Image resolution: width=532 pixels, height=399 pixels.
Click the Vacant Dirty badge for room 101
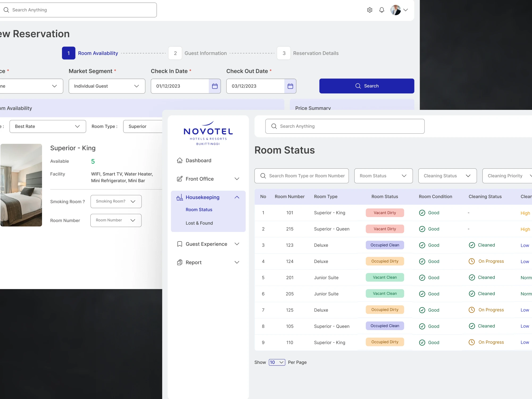(385, 213)
